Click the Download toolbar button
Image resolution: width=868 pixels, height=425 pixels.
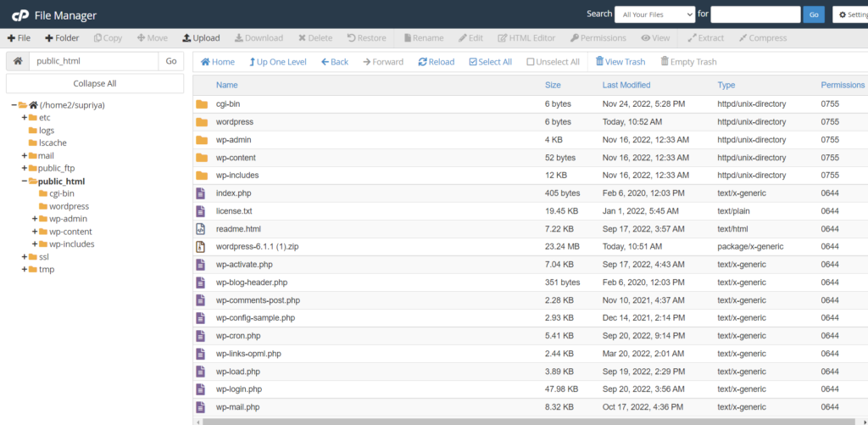click(x=259, y=38)
